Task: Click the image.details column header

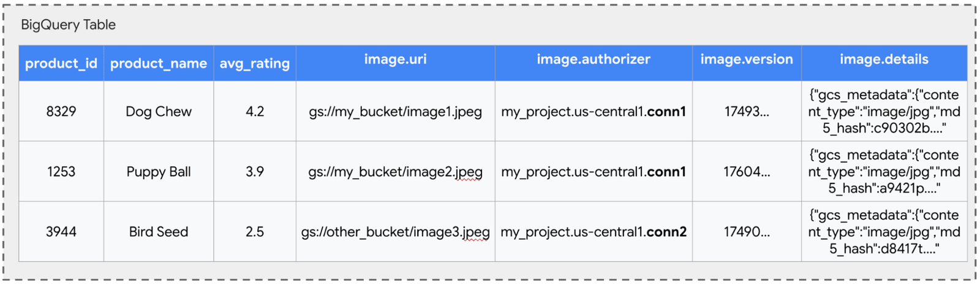Action: (884, 59)
